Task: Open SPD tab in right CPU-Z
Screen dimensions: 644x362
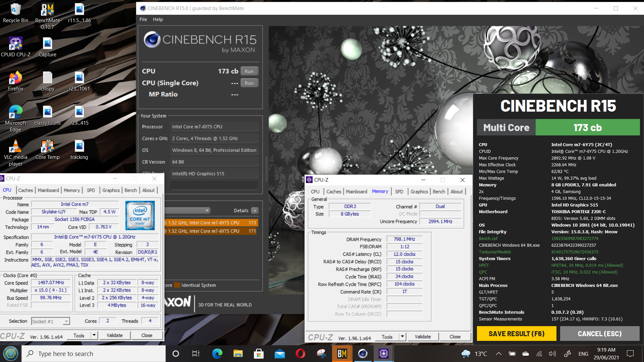Action: [x=399, y=191]
